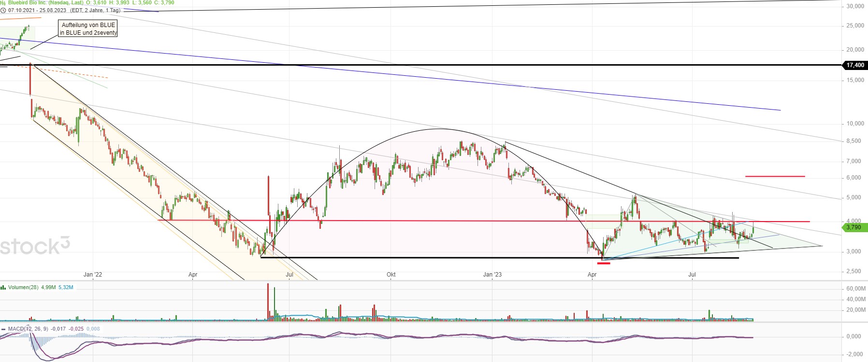Click the stock3 watermark logo
Viewport: 868px width, 362px height.
pyautogui.click(x=35, y=246)
